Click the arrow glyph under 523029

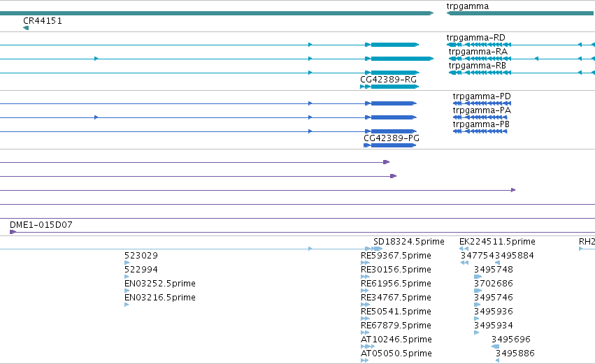coord(127,263)
